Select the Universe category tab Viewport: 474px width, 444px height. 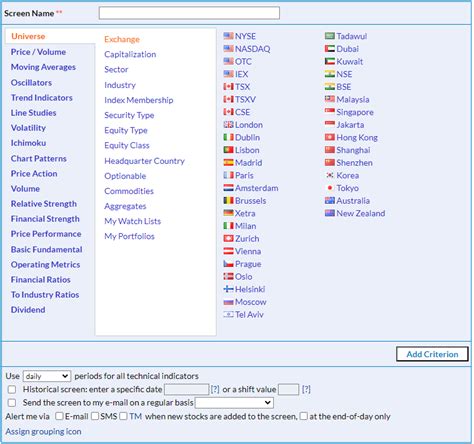(28, 36)
